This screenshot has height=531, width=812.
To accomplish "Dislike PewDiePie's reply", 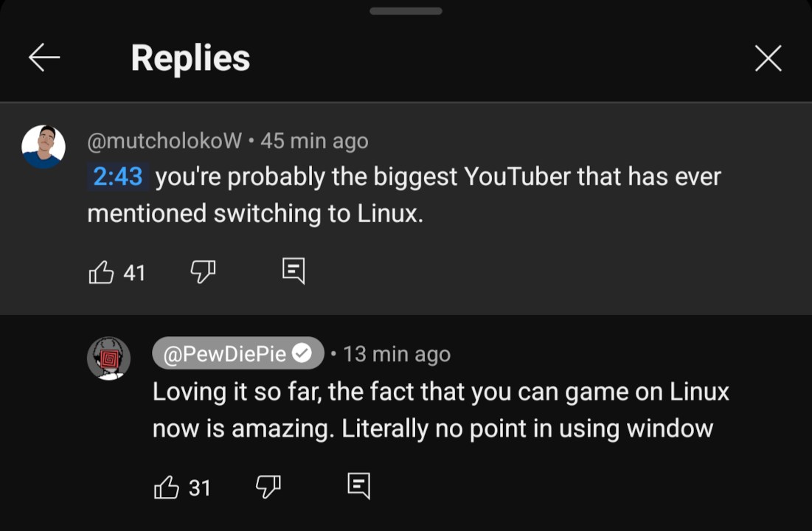I will 267,487.
